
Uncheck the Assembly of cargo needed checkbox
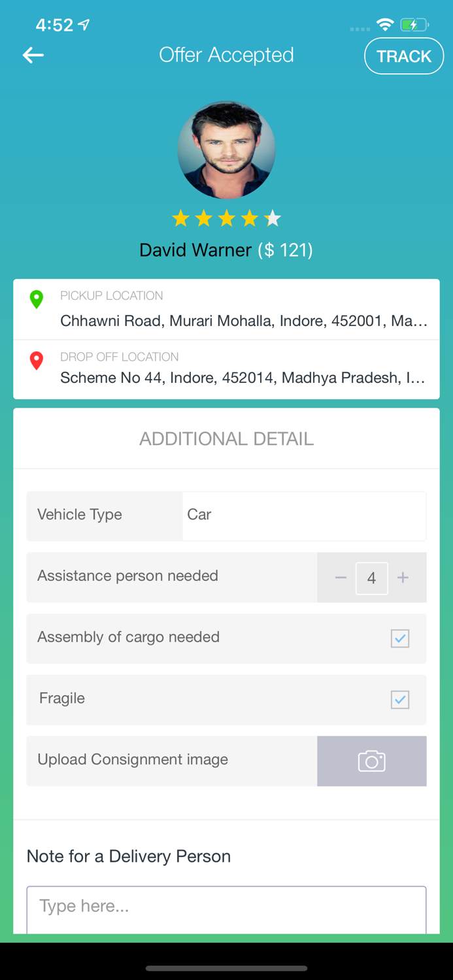[x=399, y=638]
